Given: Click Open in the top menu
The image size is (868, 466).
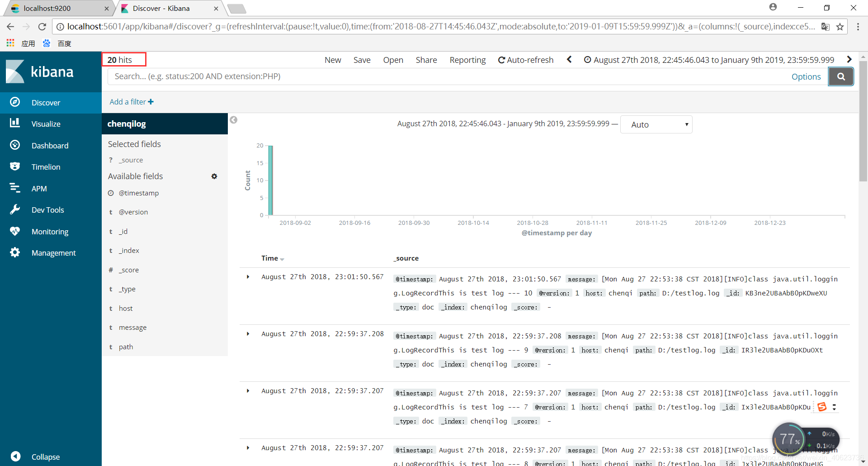Looking at the screenshot, I should point(393,60).
